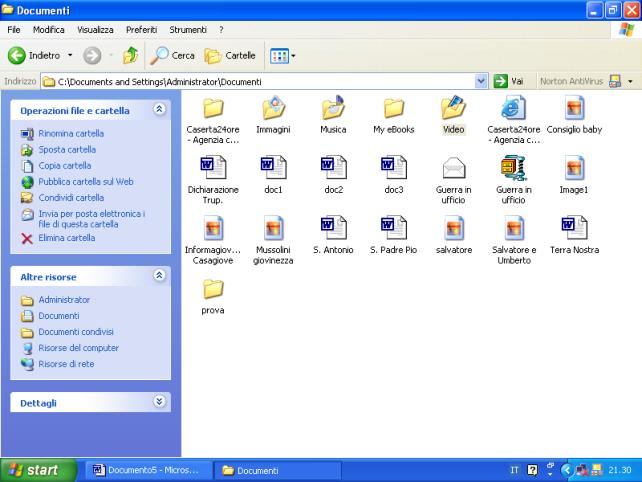
Task: Select the doc2 Word document
Action: tap(333, 175)
